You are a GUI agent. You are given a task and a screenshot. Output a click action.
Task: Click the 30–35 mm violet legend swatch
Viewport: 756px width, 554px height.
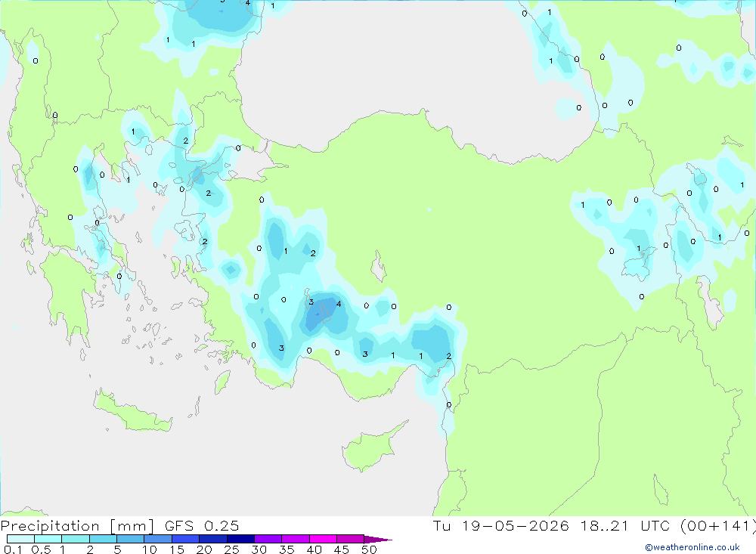tap(268, 539)
